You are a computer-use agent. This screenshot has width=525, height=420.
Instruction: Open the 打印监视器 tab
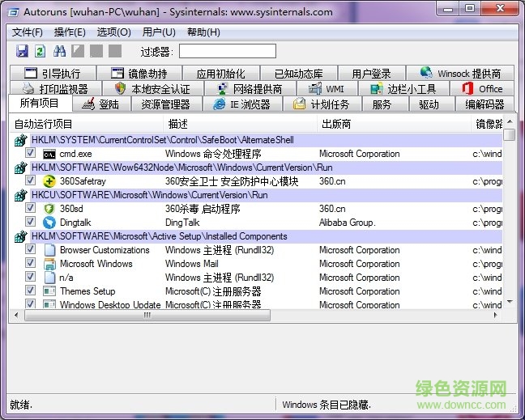click(x=56, y=89)
